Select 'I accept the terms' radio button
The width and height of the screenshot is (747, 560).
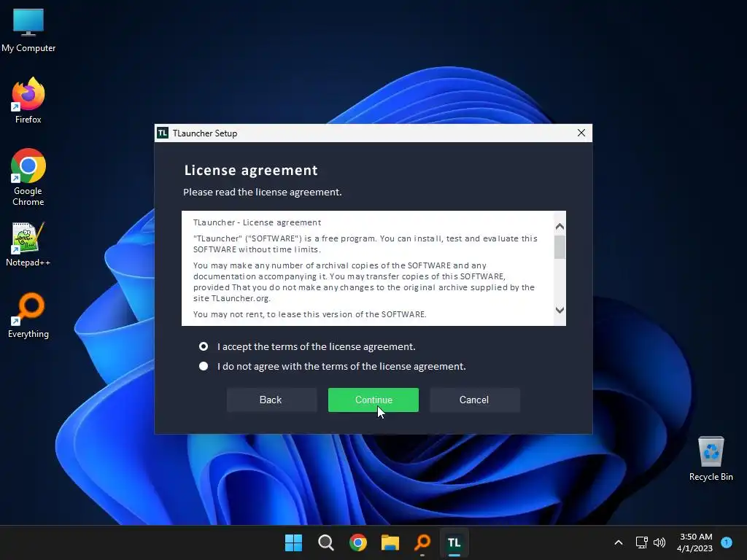point(204,346)
